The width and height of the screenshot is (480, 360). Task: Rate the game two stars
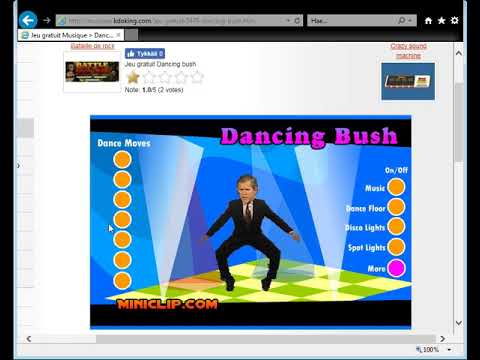(x=149, y=77)
